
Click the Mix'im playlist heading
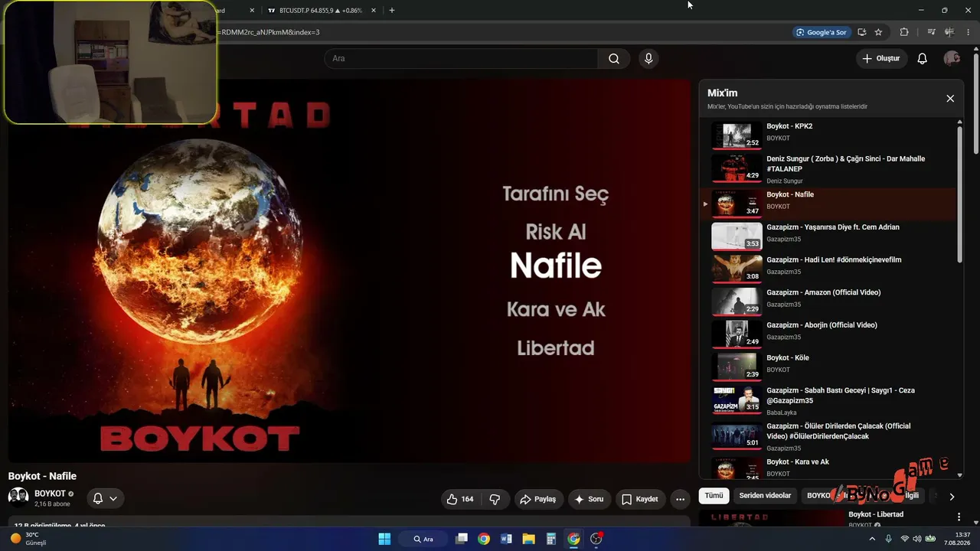(x=722, y=93)
